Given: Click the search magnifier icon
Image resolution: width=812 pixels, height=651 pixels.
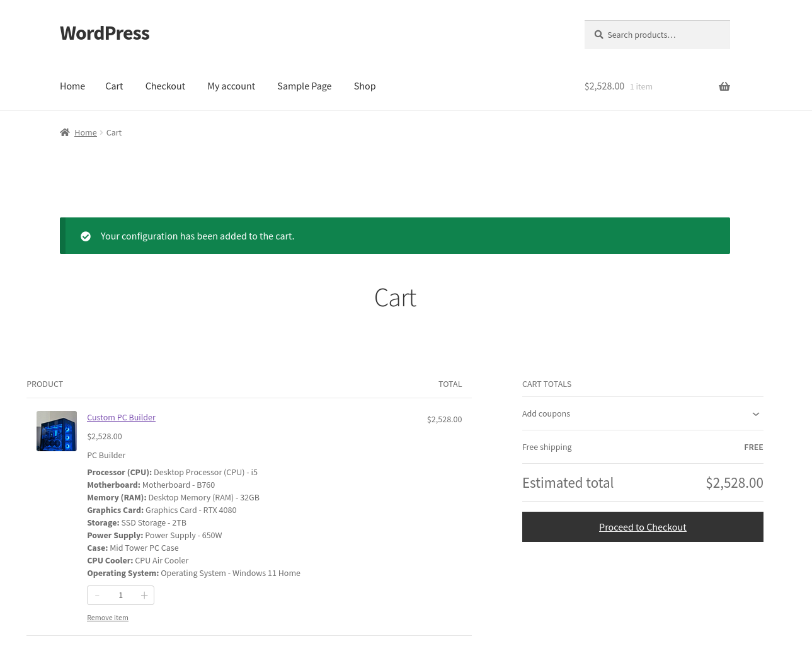Looking at the screenshot, I should 598,35.
